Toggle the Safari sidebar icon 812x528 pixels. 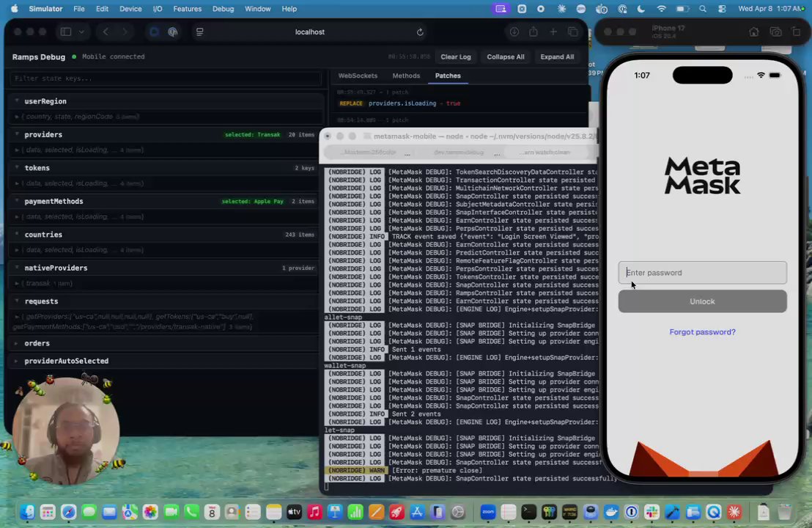66,32
